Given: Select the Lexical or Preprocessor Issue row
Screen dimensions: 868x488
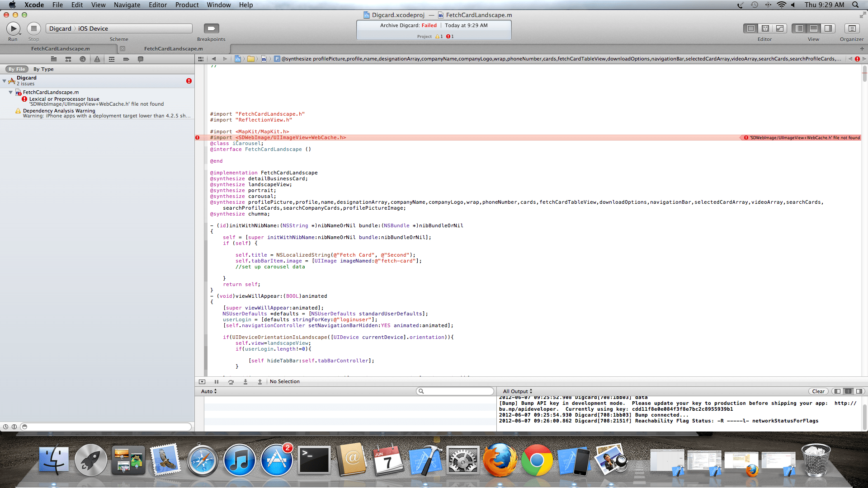Looking at the screenshot, I should (97, 102).
